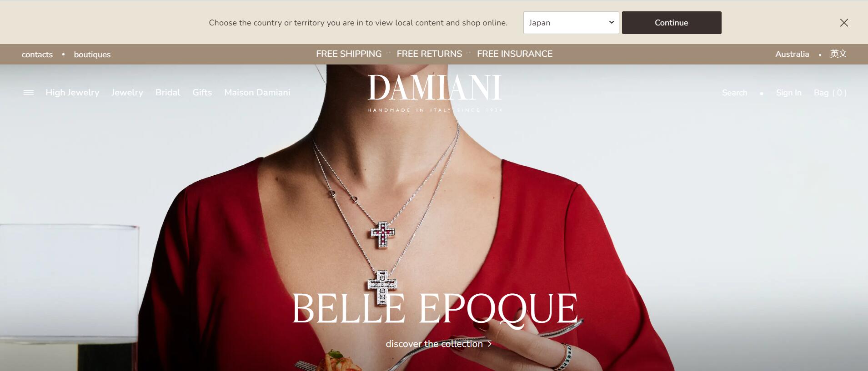Viewport: 868px width, 371px height.
Task: Open the Maison Damiani menu
Action: pyautogui.click(x=257, y=93)
